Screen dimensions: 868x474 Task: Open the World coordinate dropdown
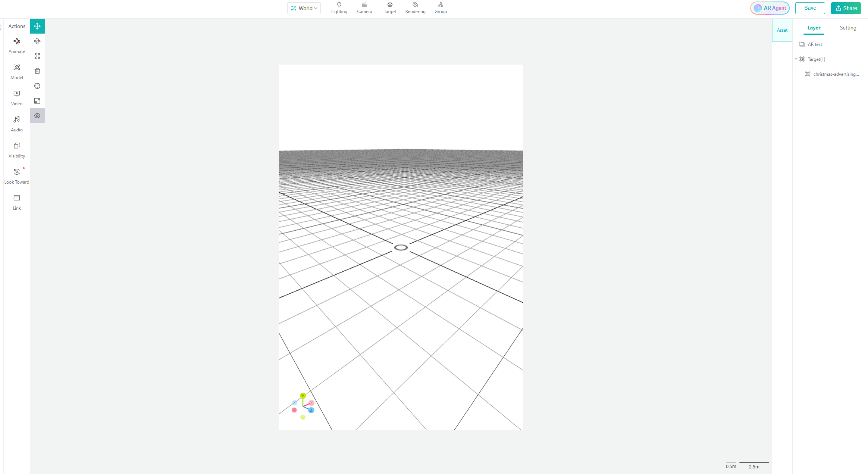[x=304, y=8]
